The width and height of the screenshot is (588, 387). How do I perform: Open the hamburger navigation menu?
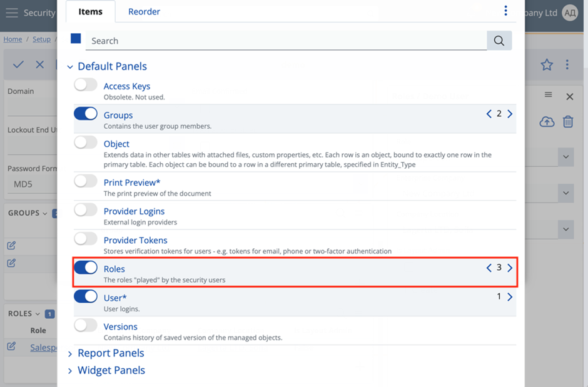click(x=12, y=13)
